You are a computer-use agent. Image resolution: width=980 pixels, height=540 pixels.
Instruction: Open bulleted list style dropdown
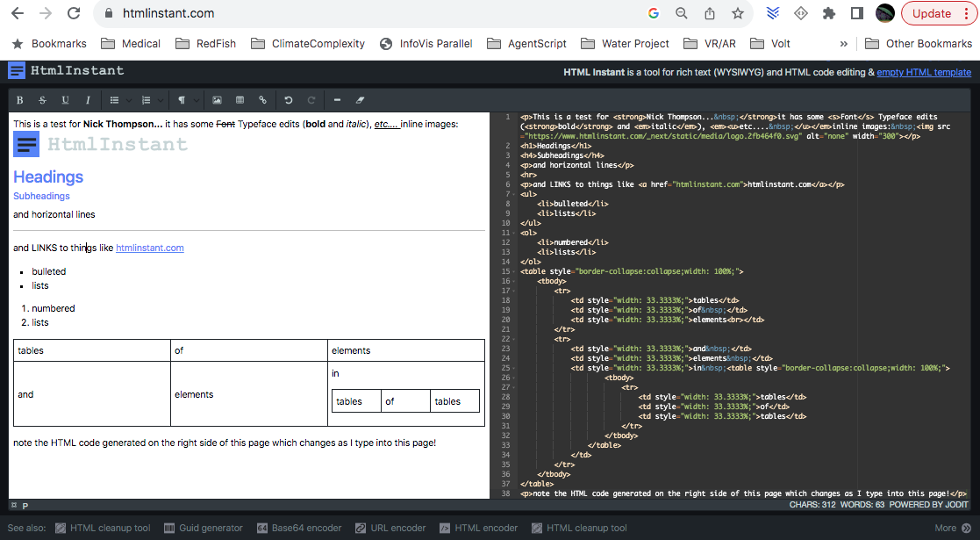[x=129, y=100]
